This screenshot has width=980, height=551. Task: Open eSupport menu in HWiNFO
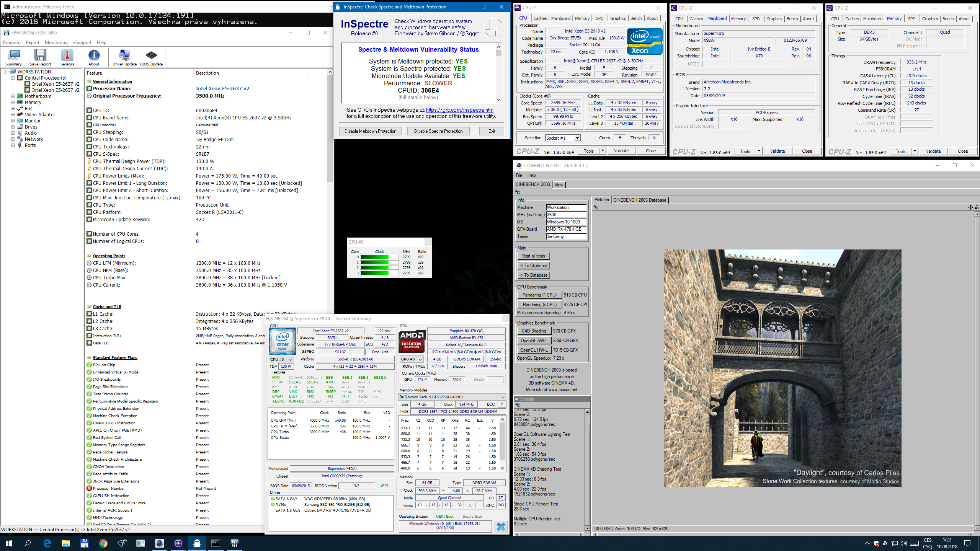(82, 42)
